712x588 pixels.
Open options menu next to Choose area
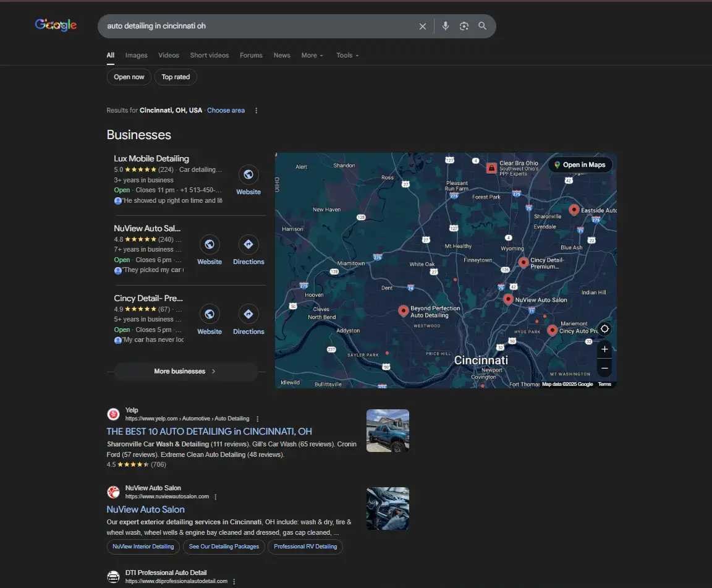[256, 111]
